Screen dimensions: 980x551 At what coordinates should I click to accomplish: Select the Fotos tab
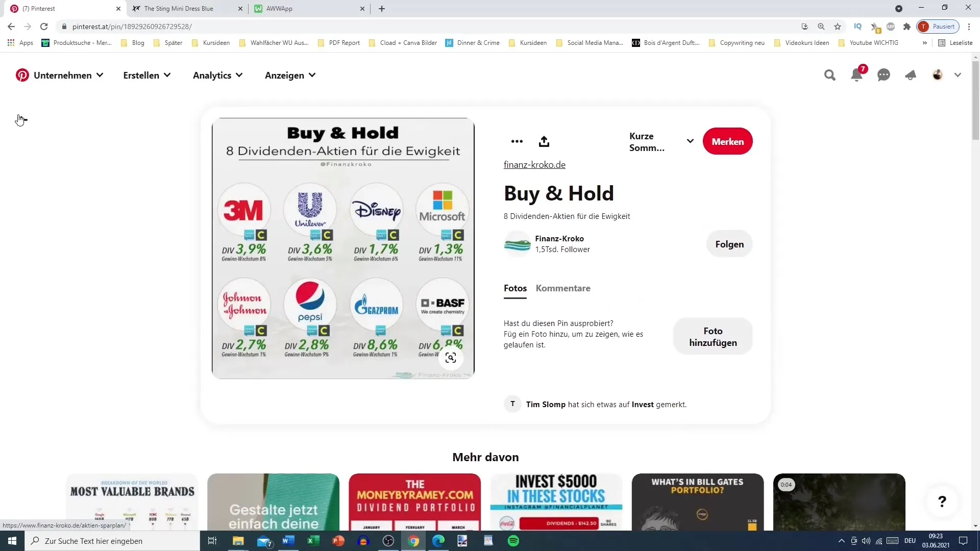coord(515,288)
